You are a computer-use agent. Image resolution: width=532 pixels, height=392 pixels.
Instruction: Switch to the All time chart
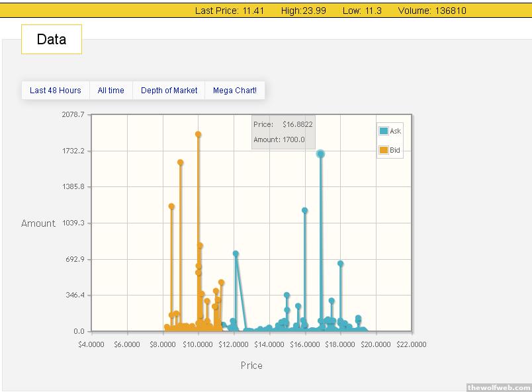111,91
